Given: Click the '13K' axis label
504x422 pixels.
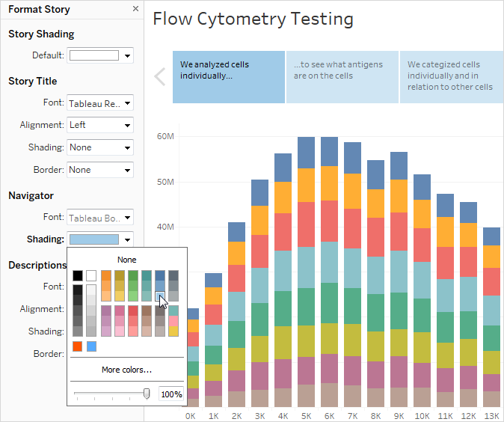Looking at the screenshot, I should (x=491, y=416).
